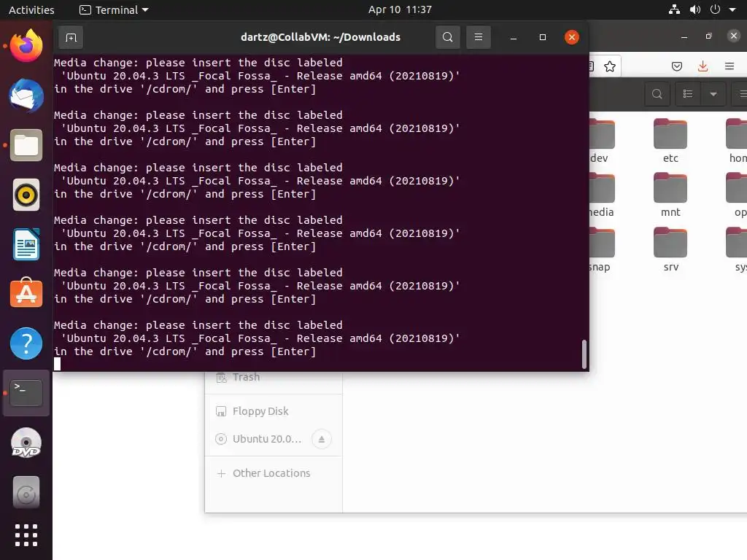Click the network status icon
747x560 pixels.
[674, 9]
